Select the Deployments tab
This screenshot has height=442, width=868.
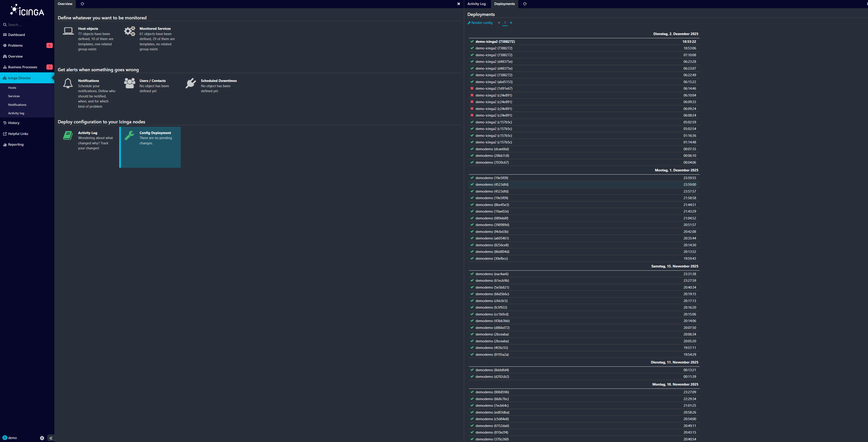pyautogui.click(x=504, y=4)
